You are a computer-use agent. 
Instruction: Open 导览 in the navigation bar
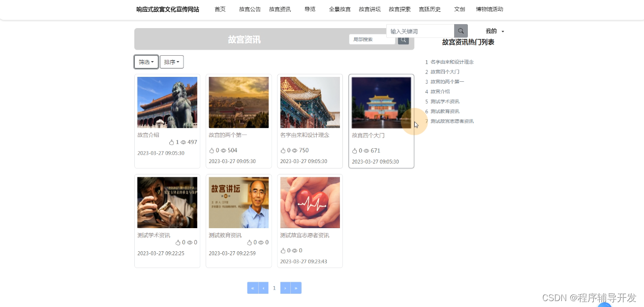(x=310, y=9)
